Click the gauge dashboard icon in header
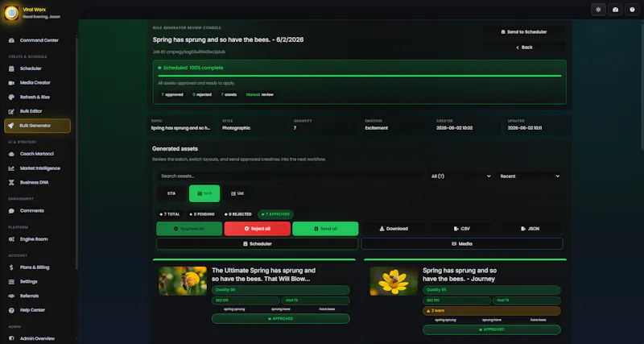Image resolution: width=644 pixels, height=344 pixels. 615,10
